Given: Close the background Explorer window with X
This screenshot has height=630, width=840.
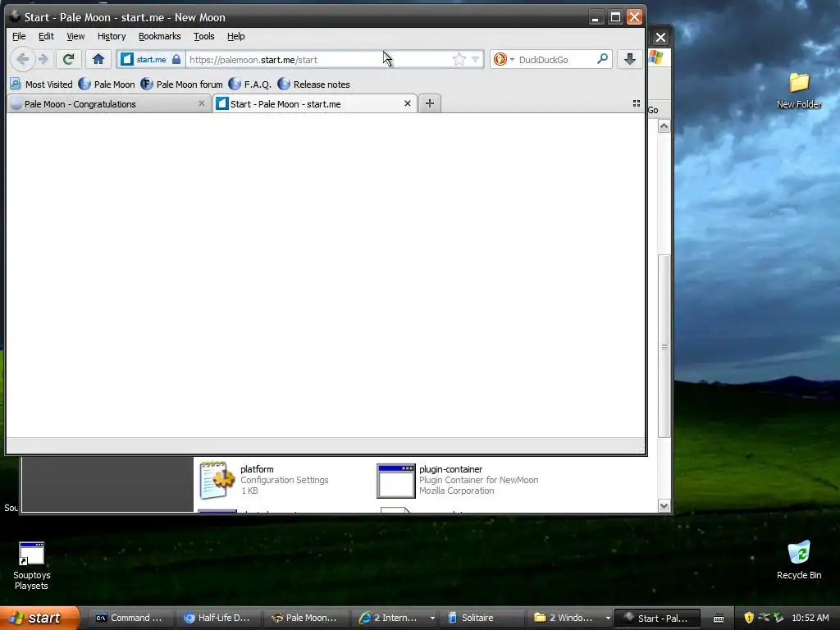Looking at the screenshot, I should (660, 38).
